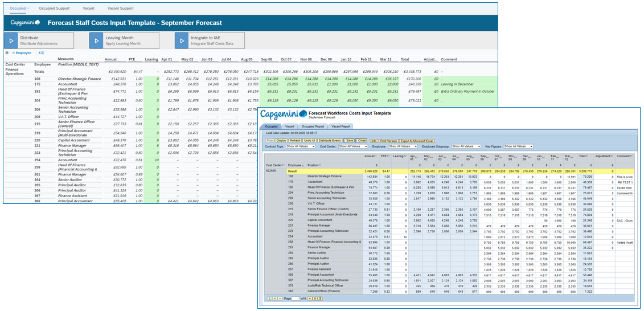Click the Undo All button

(310, 140)
